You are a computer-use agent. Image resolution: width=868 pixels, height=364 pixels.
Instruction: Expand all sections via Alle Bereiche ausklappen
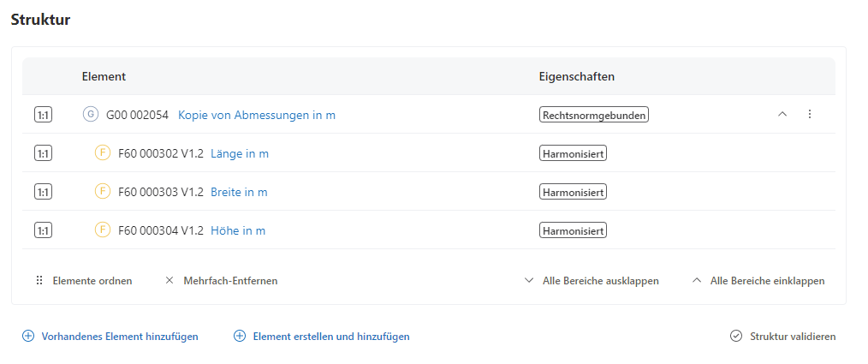click(x=592, y=281)
